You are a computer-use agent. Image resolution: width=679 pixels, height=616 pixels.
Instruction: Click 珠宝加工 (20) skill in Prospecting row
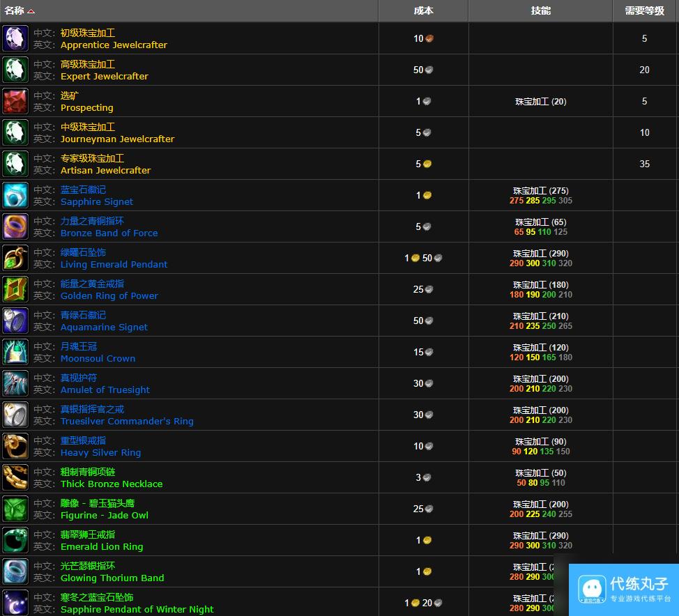[540, 102]
